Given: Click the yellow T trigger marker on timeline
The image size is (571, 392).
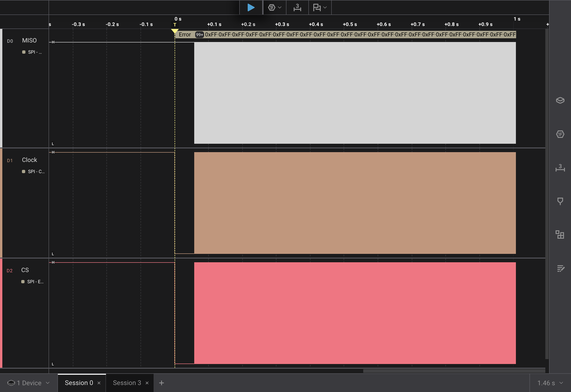Looking at the screenshot, I should point(175,25).
